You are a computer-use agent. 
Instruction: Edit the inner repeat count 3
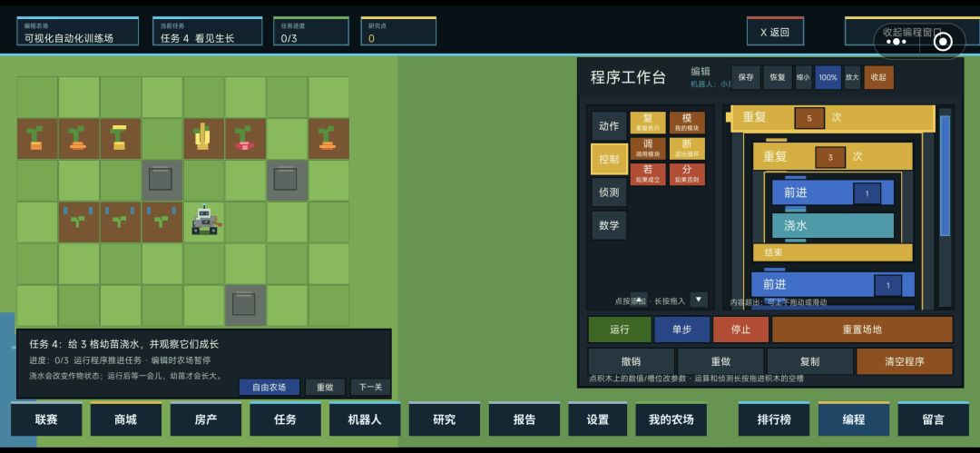(830, 158)
